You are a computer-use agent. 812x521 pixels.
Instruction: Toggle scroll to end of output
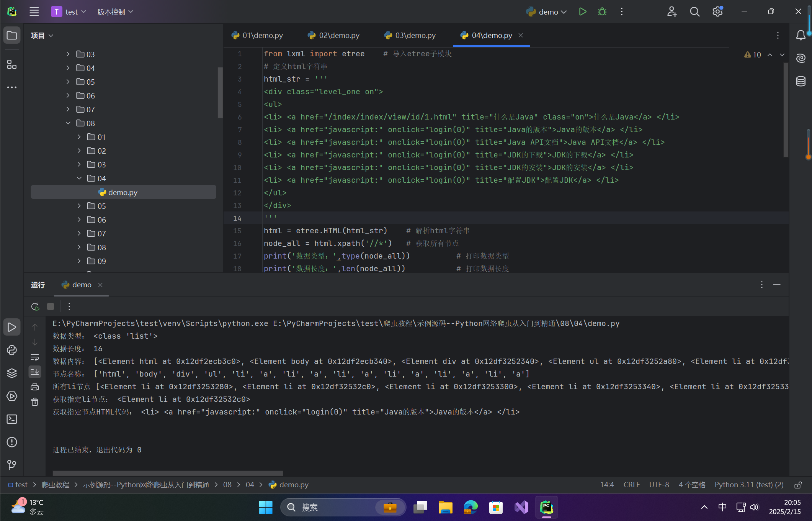35,372
